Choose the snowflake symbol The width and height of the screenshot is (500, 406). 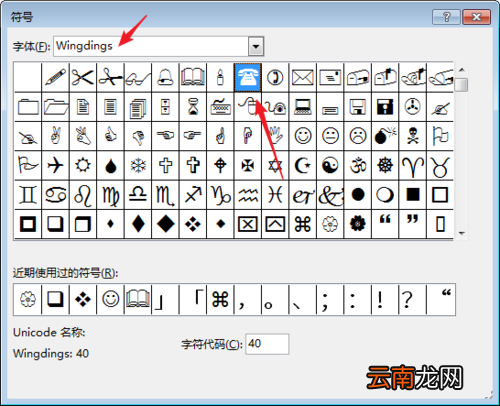[138, 165]
